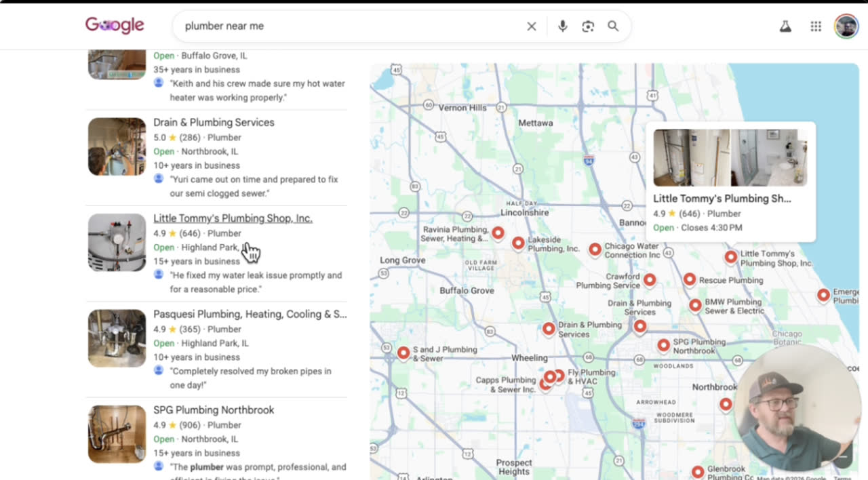Click the reviewer avatar beside the Yuri review
Image resolution: width=868 pixels, height=480 pixels.
point(159,178)
